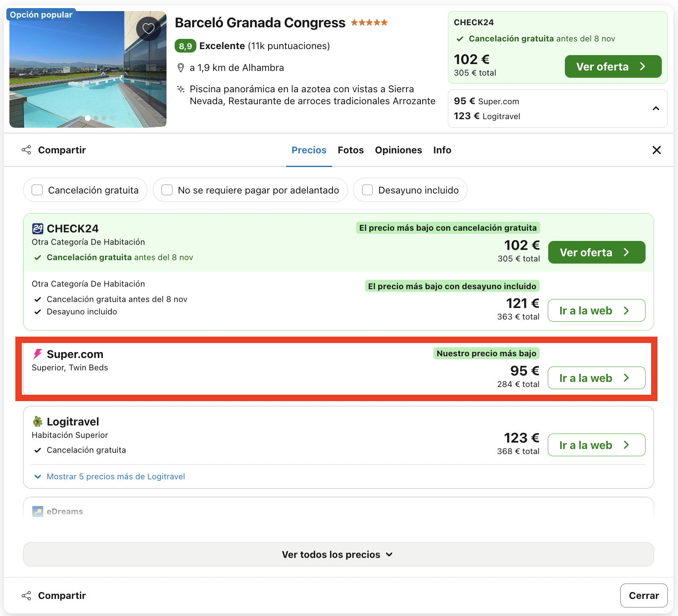
Task: Close the price panel with the X icon
Action: tap(657, 150)
